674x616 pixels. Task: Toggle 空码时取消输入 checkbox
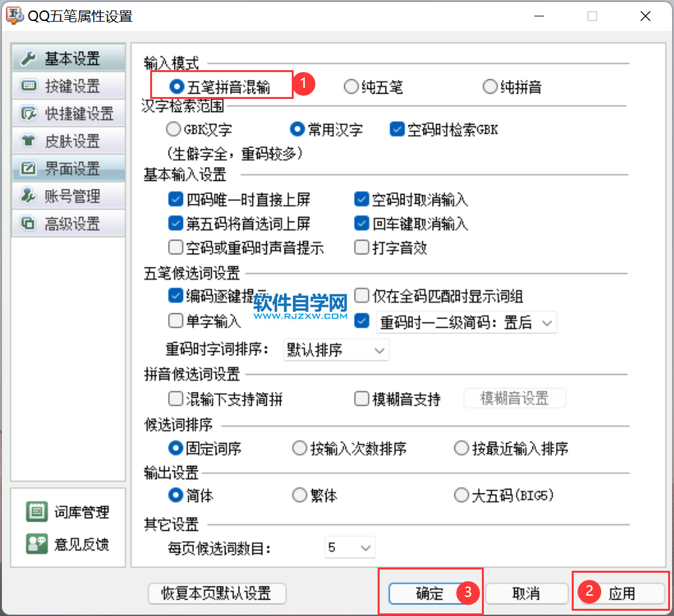[x=361, y=199]
